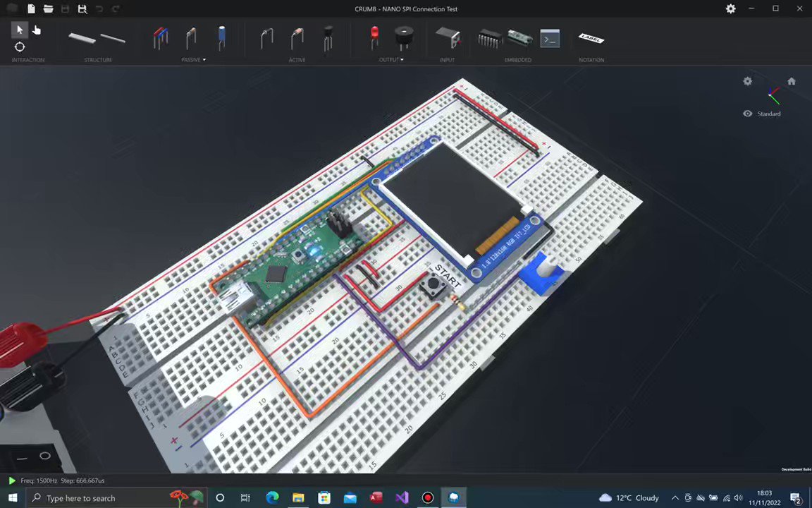Reset view with the home button
The width and height of the screenshot is (812, 508).
pyautogui.click(x=792, y=81)
